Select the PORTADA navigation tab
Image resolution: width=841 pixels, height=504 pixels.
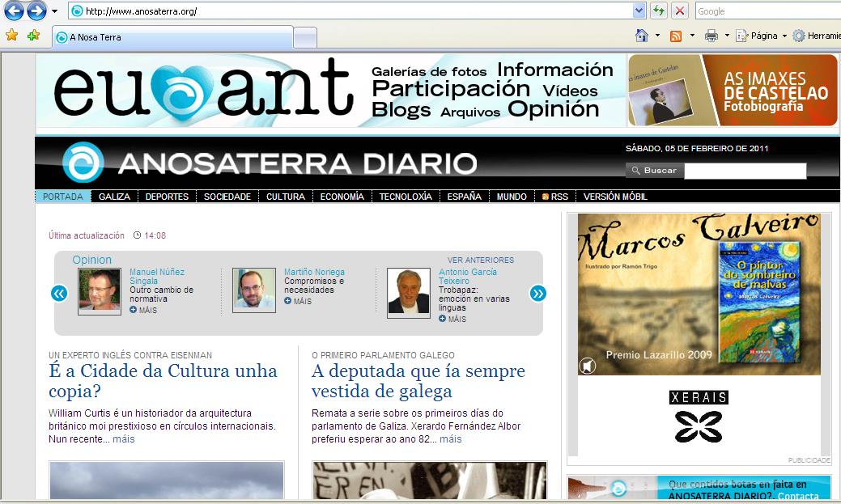pos(63,197)
